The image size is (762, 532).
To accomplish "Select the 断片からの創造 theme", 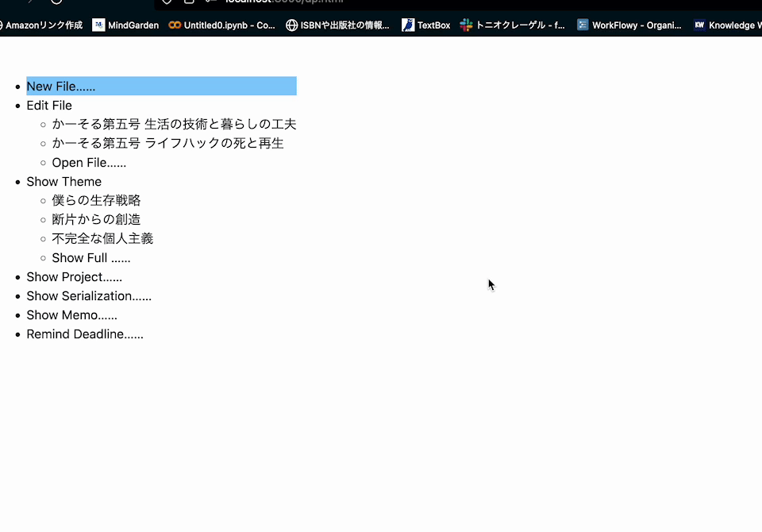I will tap(96, 219).
